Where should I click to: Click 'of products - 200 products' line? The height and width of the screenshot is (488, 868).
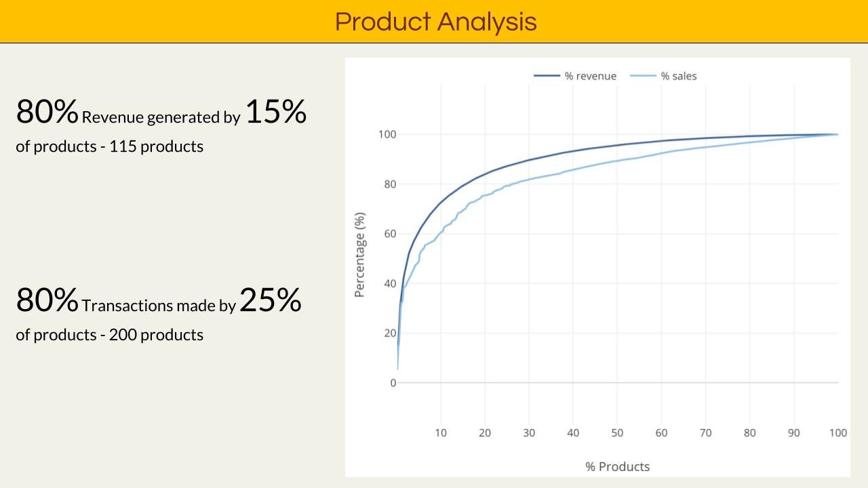110,335
